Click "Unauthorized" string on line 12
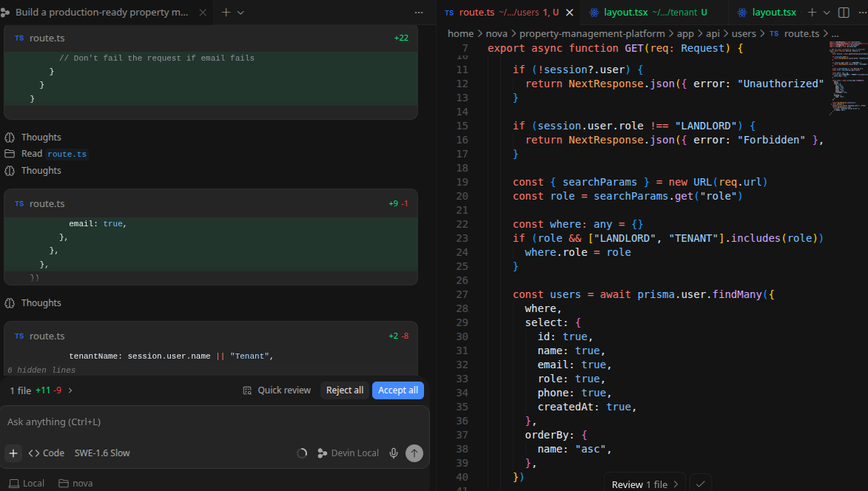This screenshot has width=868, height=491. pyautogui.click(x=781, y=84)
